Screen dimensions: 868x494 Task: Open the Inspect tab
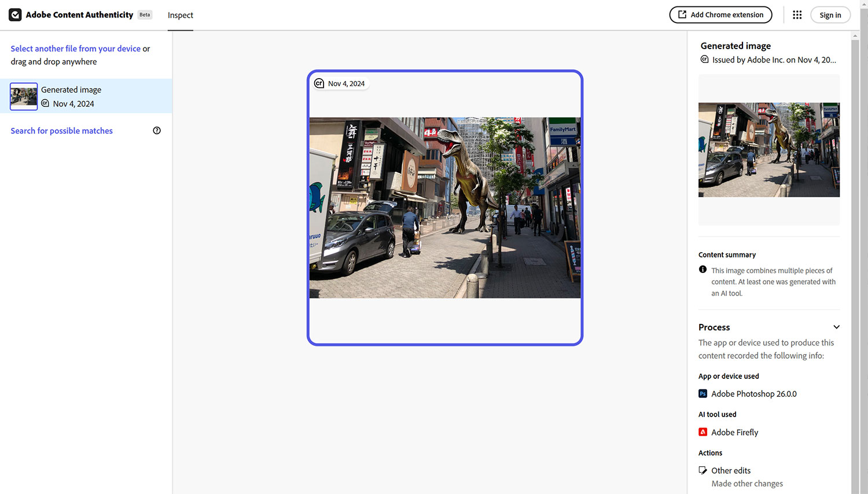(181, 16)
